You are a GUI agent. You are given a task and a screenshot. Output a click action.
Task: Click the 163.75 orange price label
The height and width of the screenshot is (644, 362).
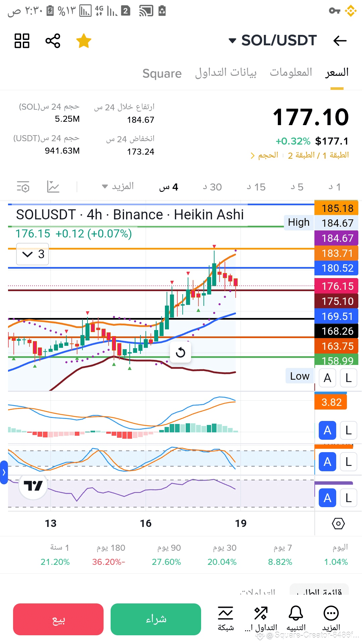[337, 346]
